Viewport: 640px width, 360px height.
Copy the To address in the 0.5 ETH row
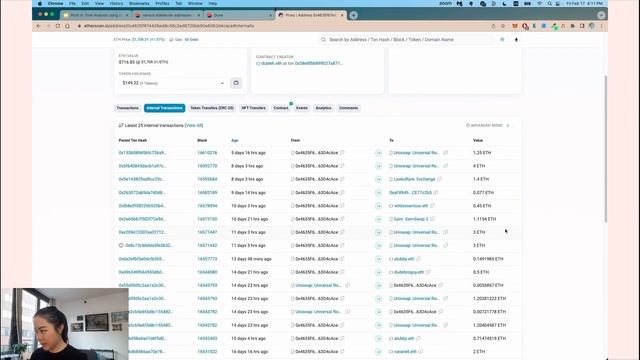(428, 272)
